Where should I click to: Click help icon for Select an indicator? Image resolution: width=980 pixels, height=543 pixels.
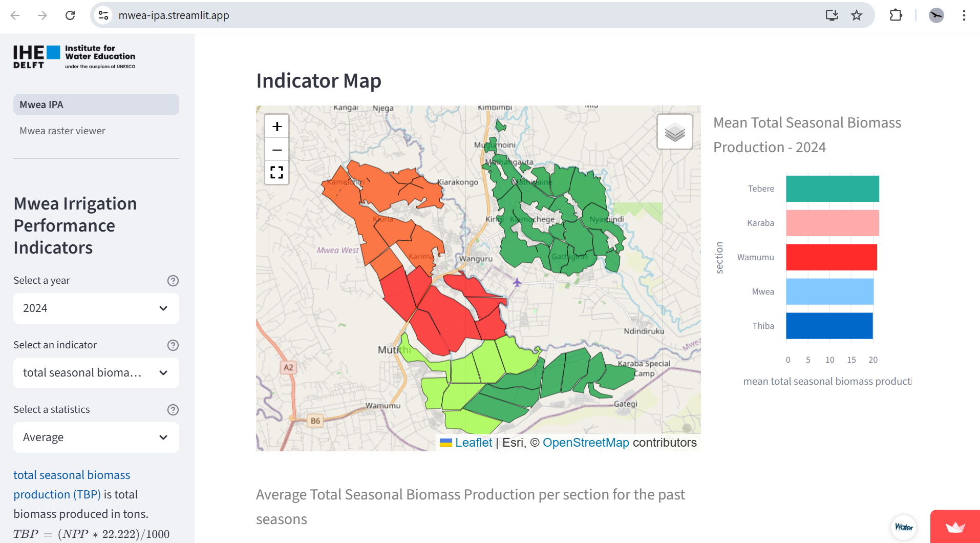tap(173, 345)
